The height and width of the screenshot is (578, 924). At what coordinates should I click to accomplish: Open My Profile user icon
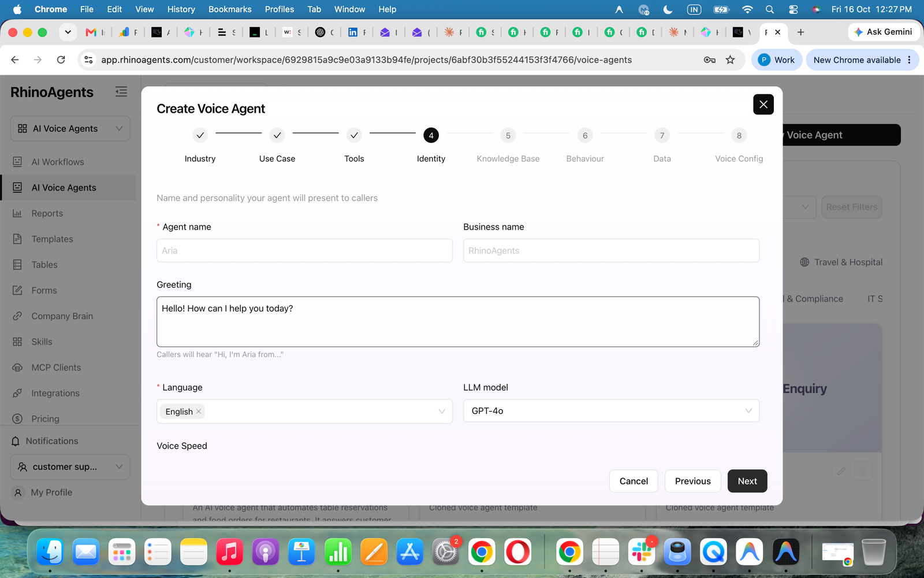coord(18,492)
